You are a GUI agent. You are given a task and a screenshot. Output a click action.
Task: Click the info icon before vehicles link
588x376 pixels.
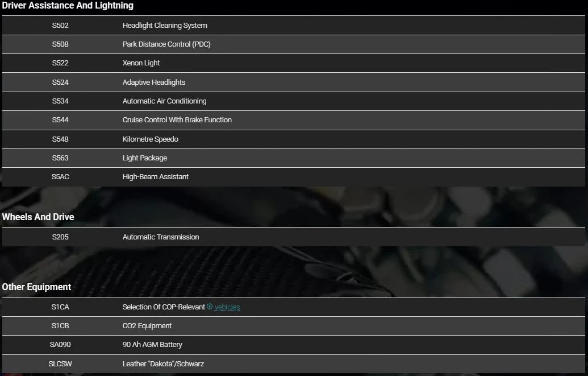click(x=210, y=307)
